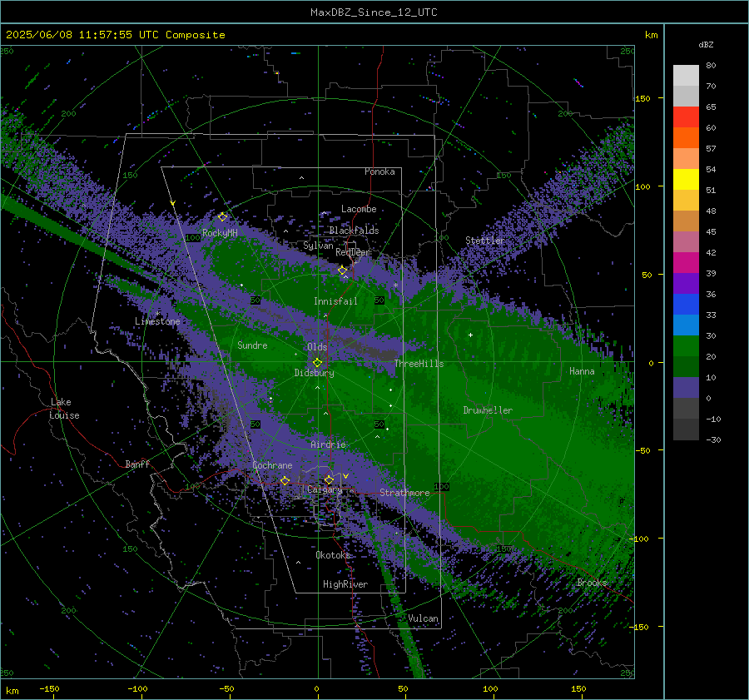Select the magenta 42-39 dBZ legend color
This screenshot has height=700, width=749.
point(686,263)
